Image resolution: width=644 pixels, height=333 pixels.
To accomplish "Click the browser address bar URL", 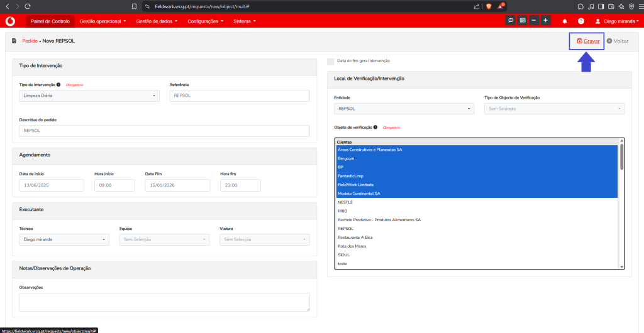I will (203, 6).
